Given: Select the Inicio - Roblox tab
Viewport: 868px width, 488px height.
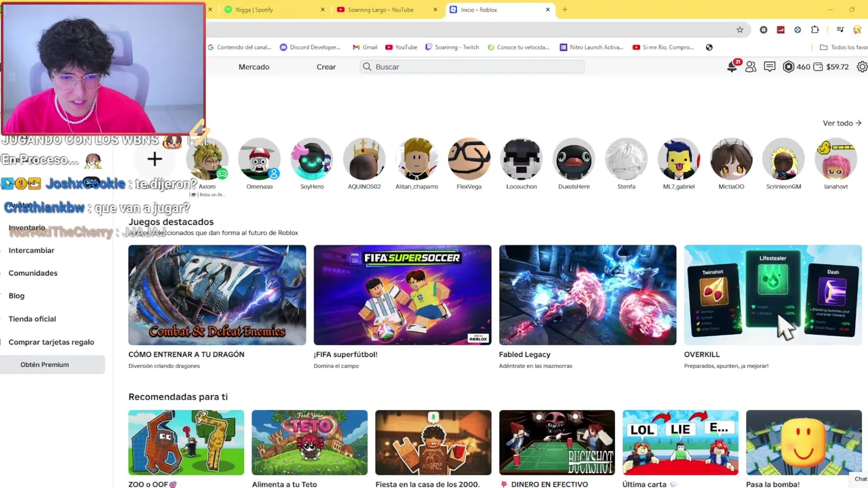Looking at the screenshot, I should [x=499, y=9].
